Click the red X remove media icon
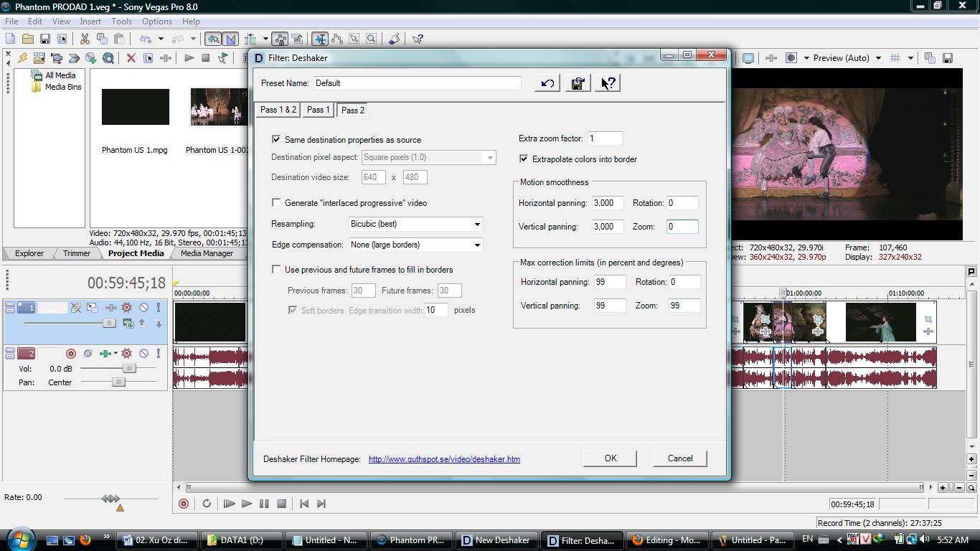The height and width of the screenshot is (551, 980). 131,58
